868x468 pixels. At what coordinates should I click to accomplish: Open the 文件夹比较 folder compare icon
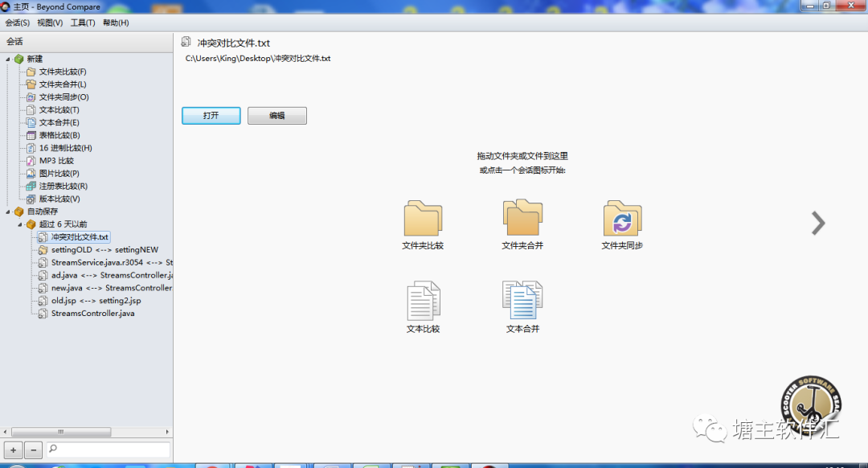(x=423, y=218)
